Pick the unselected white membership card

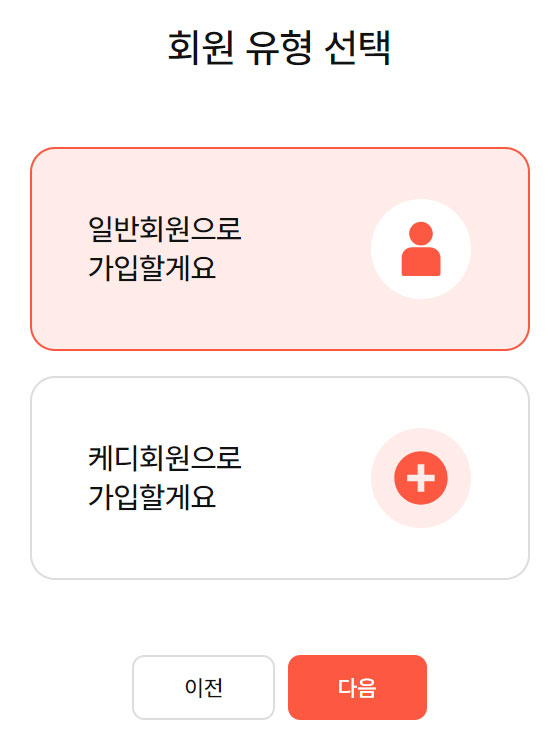[x=280, y=478]
